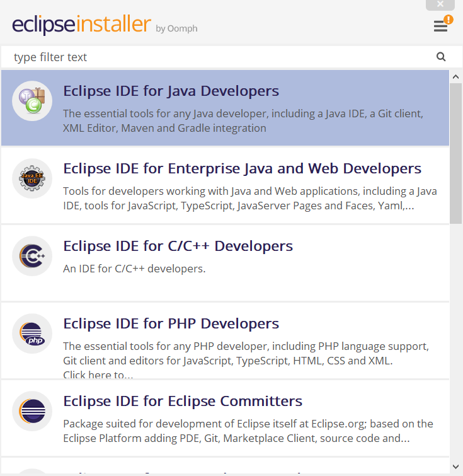
Task: Pick Eclipse IDE for Eclipse Committers
Action: 183,402
